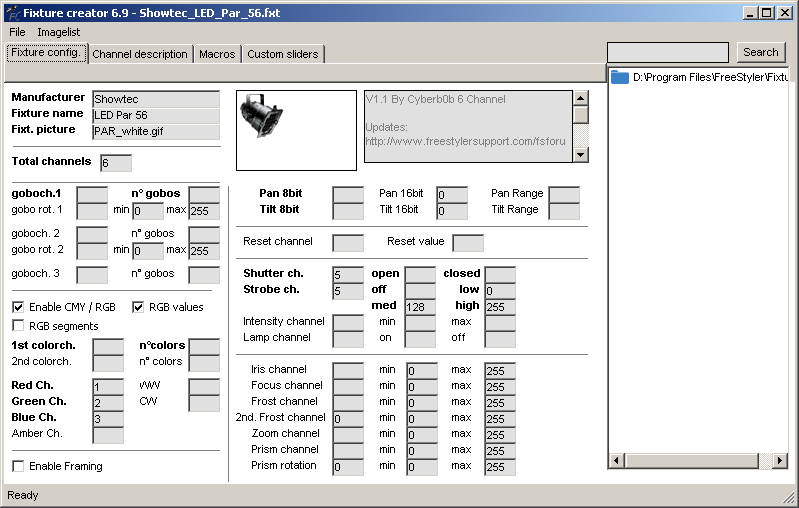The image size is (799, 508).
Task: Click the Reset channel field
Action: [x=348, y=243]
